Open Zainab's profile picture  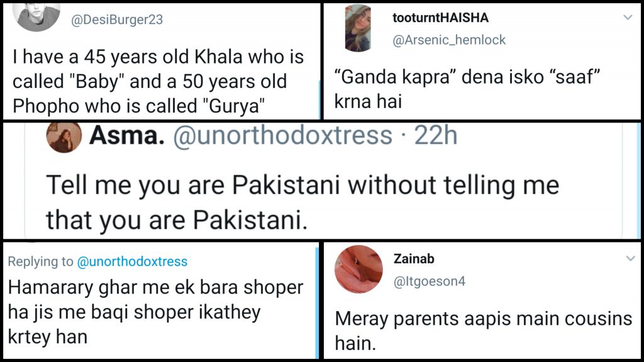click(x=358, y=269)
